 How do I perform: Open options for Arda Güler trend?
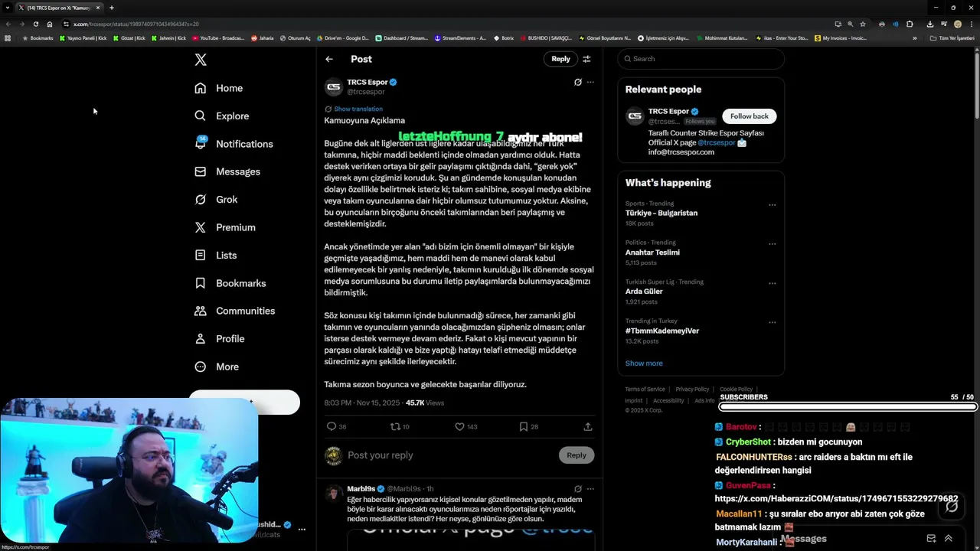tap(772, 283)
